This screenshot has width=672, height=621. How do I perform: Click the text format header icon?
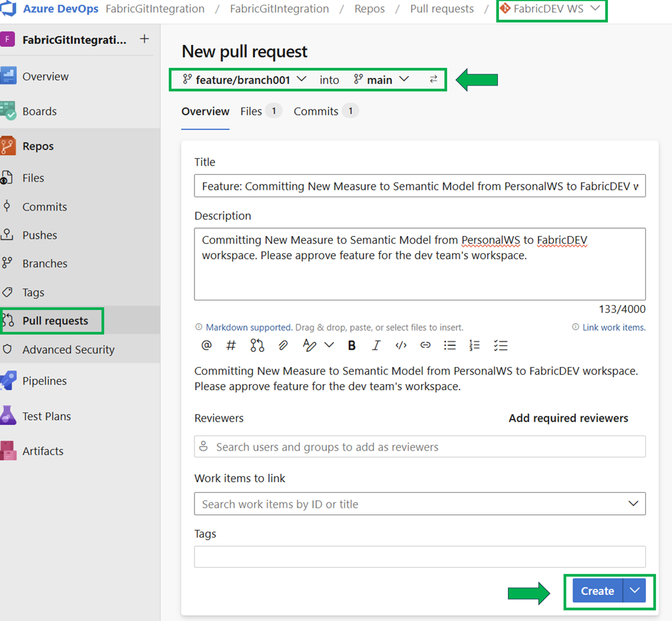click(309, 345)
